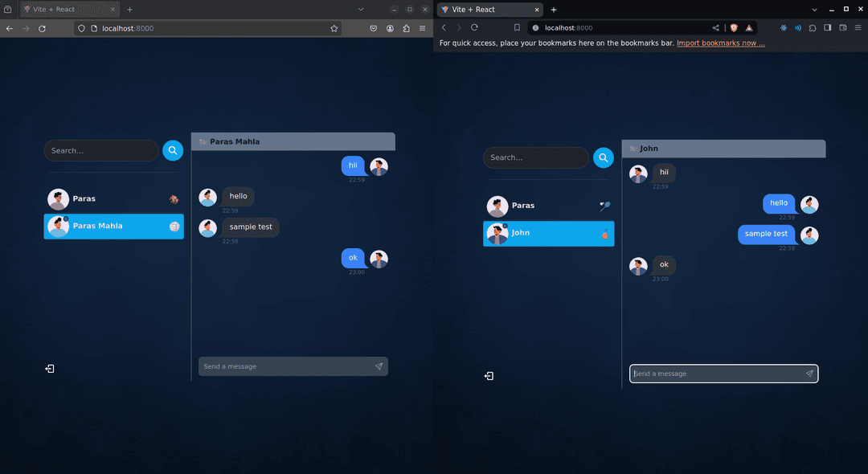Click the paper plane send icon in John's chat
Image resolution: width=868 pixels, height=474 pixels.
(809, 374)
